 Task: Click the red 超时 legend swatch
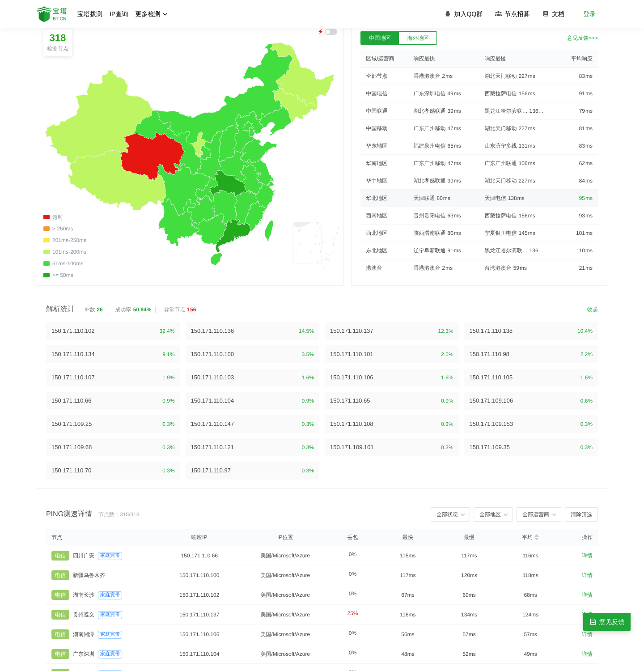(47, 217)
